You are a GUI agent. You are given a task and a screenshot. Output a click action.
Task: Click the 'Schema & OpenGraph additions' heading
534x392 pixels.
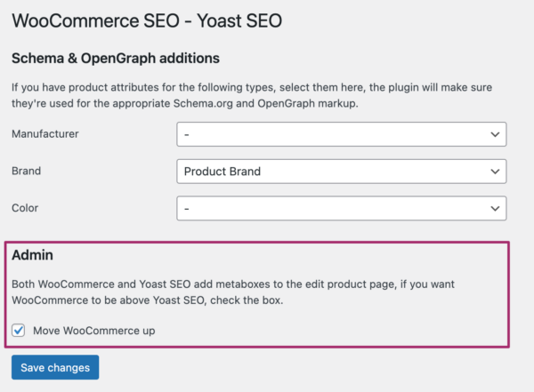coord(115,59)
